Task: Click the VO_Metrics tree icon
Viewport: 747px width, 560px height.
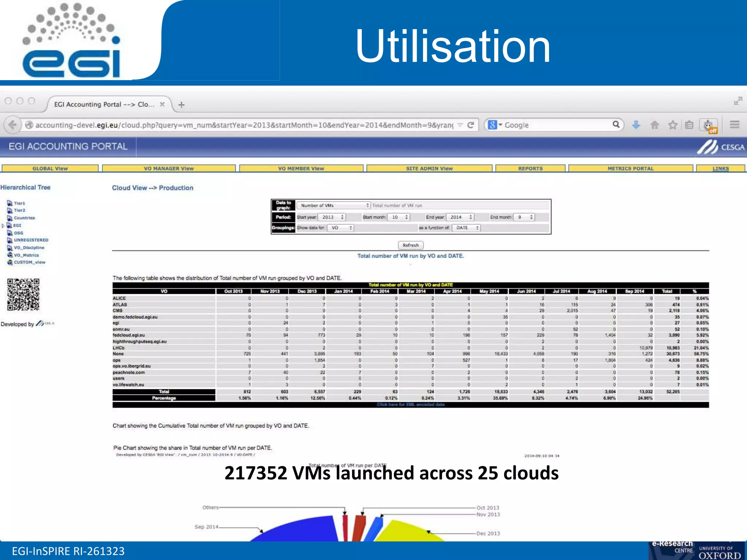Action: click(10, 255)
